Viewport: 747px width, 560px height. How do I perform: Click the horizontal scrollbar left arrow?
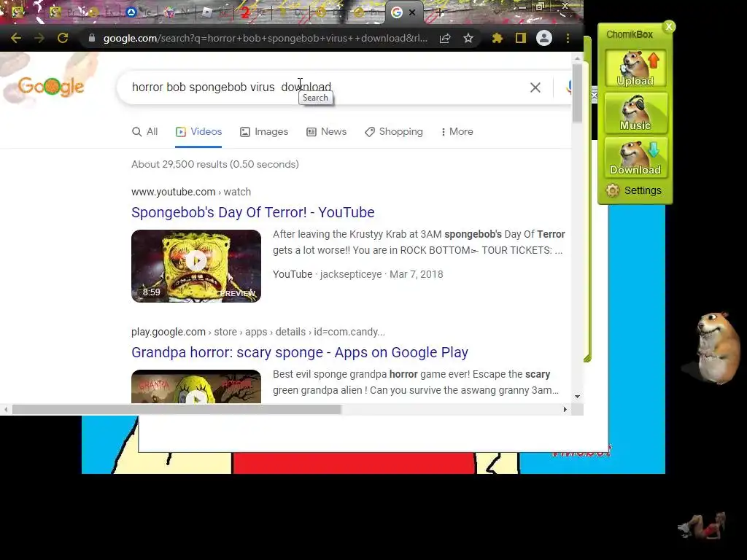pos(6,410)
